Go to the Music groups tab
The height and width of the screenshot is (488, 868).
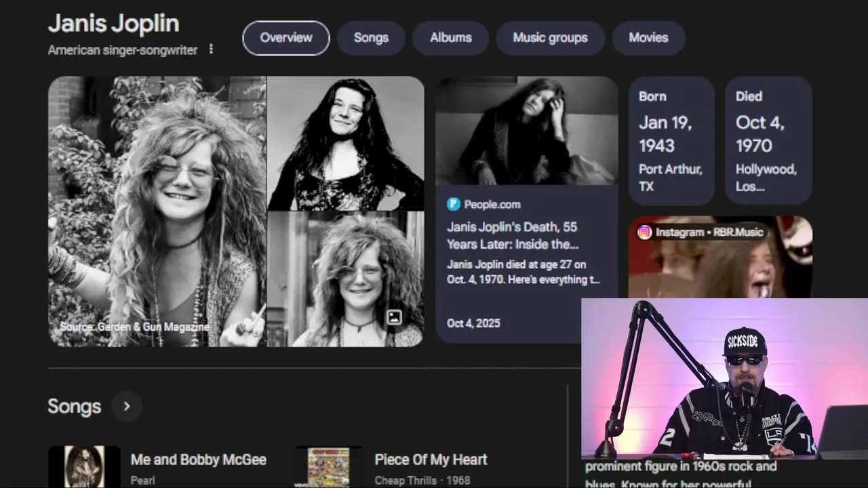pos(550,38)
